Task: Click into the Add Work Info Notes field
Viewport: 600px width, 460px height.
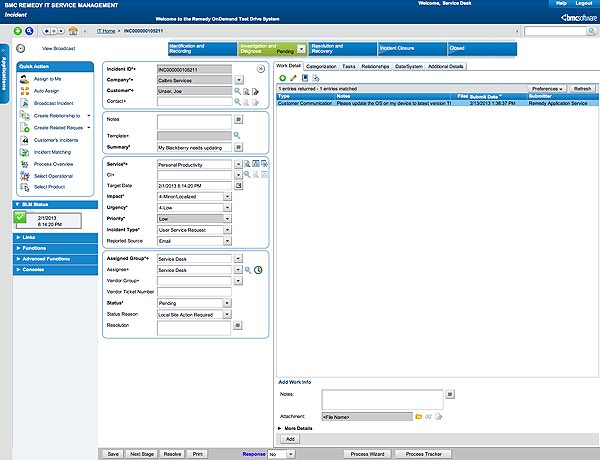Action: [x=382, y=400]
